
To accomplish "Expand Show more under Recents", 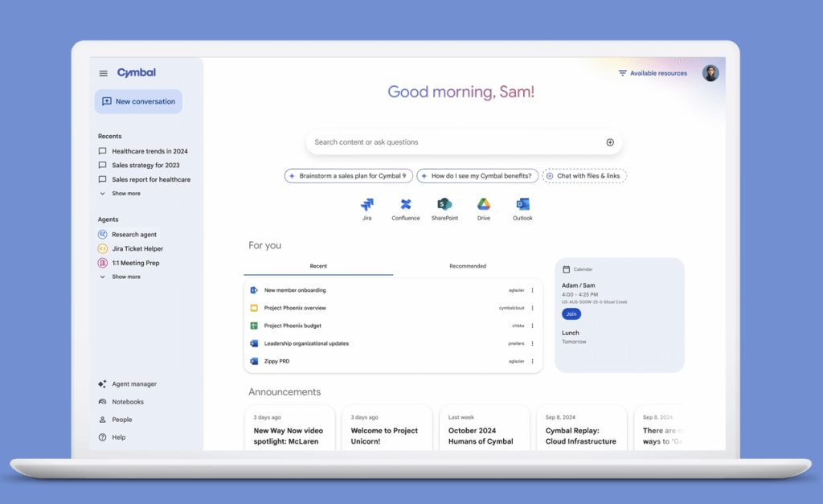I will (125, 194).
